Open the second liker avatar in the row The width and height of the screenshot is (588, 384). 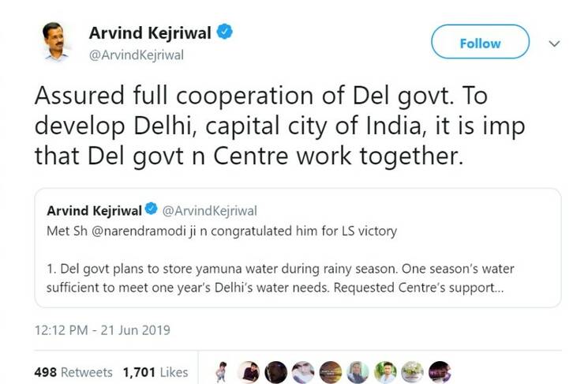point(249,371)
